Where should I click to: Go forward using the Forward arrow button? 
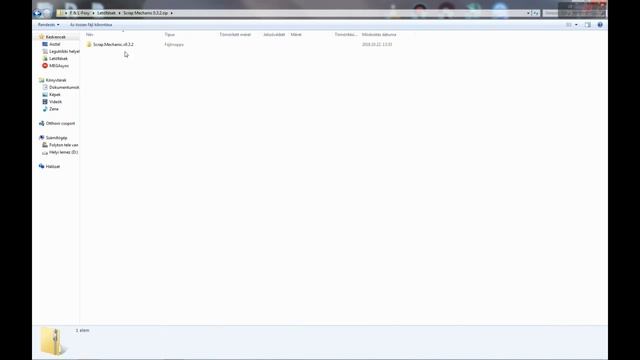[x=46, y=13]
